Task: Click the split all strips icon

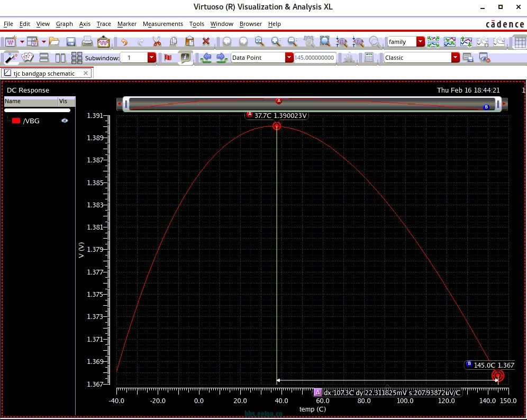Action: click(433, 42)
